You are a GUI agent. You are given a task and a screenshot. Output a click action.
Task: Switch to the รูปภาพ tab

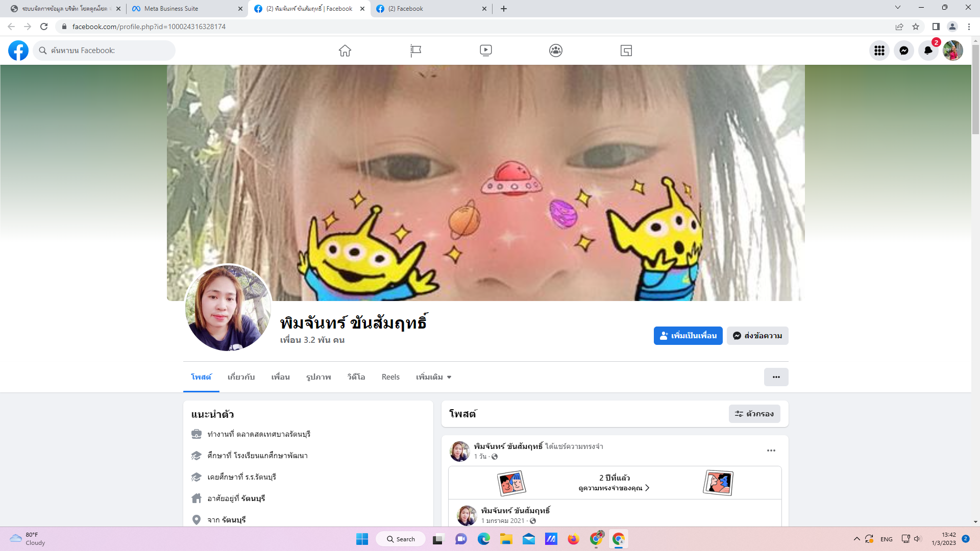[318, 377]
